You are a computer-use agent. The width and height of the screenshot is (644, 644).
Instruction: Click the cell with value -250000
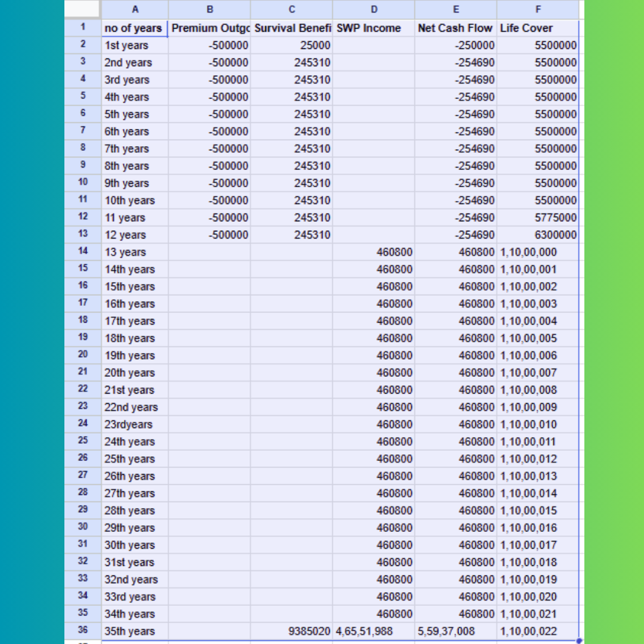click(x=456, y=45)
